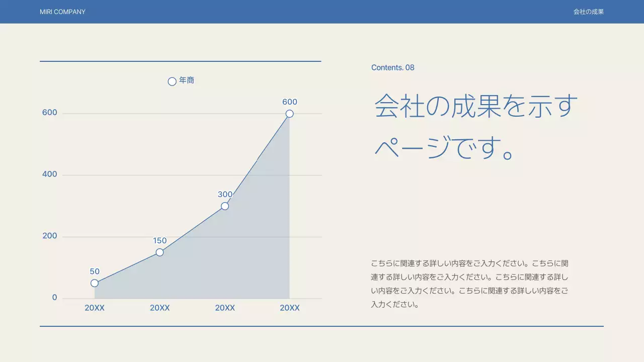644x362 pixels.
Task: Click the MIRI COMPANY header logo text
Action: pyautogui.click(x=61, y=12)
